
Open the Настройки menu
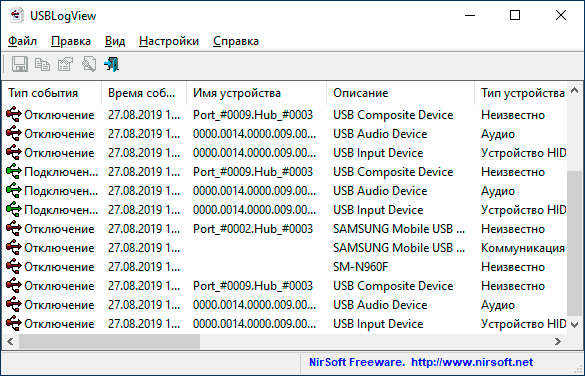tap(169, 41)
